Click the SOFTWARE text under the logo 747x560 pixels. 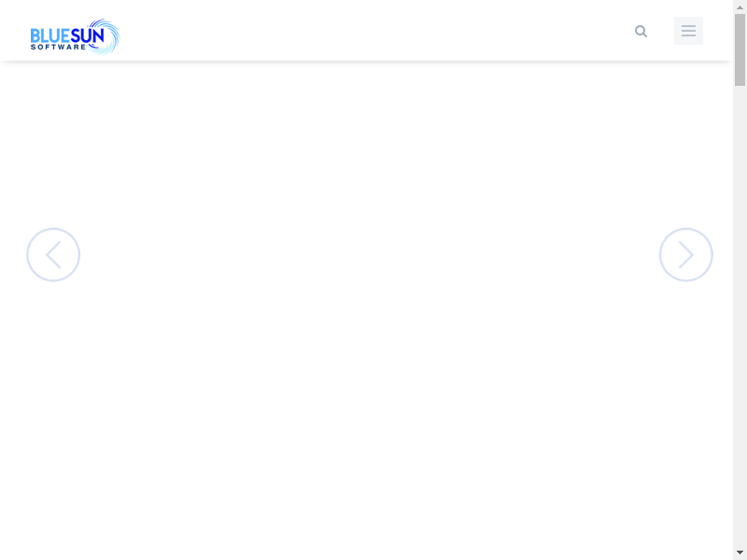click(x=58, y=48)
